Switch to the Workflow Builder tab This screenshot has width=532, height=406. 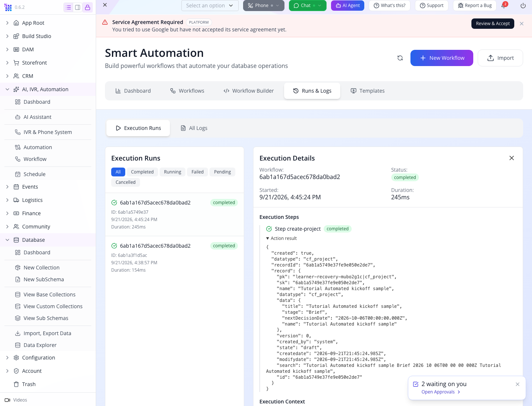pos(249,91)
